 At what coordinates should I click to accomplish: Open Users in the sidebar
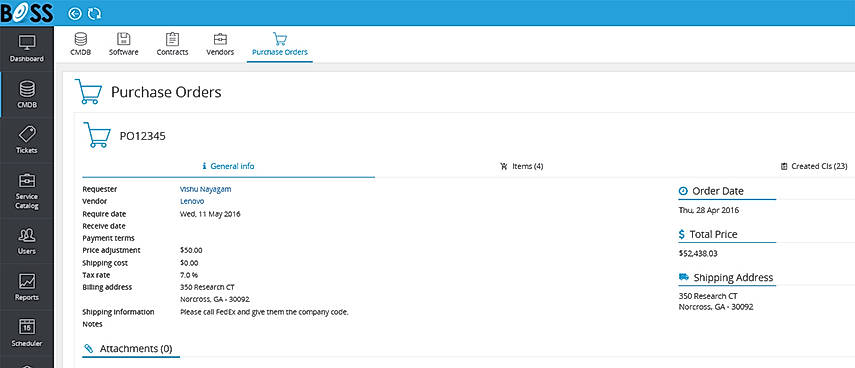click(x=27, y=241)
